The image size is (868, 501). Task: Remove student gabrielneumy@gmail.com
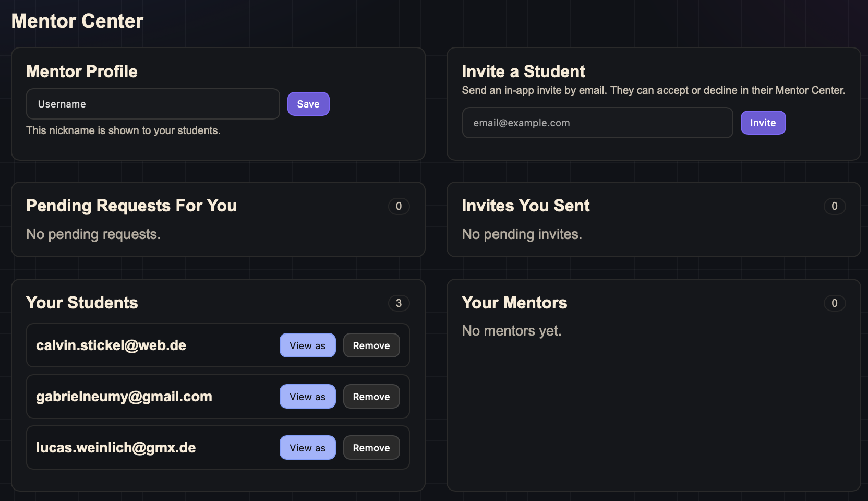click(x=371, y=397)
